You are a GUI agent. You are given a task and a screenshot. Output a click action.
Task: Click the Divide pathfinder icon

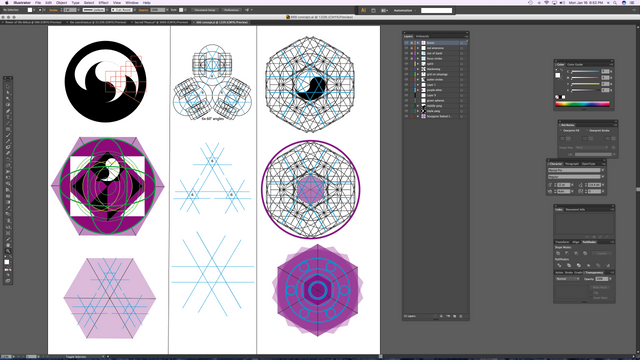(x=559, y=265)
